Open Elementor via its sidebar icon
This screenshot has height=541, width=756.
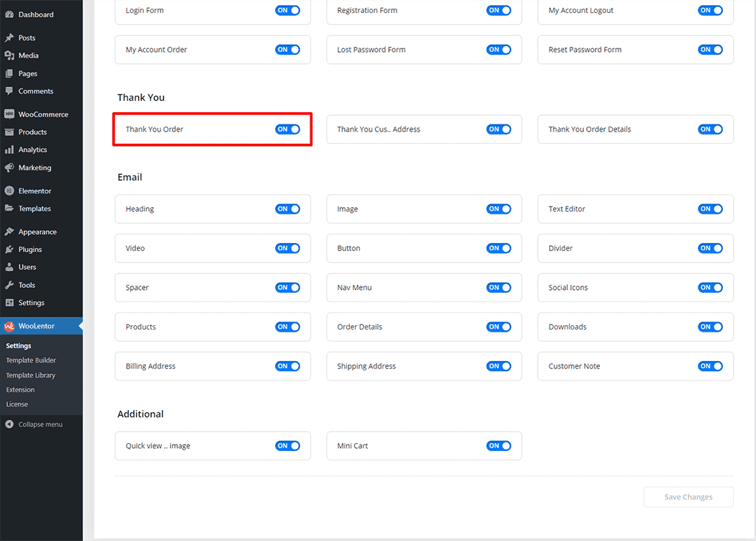pos(9,191)
